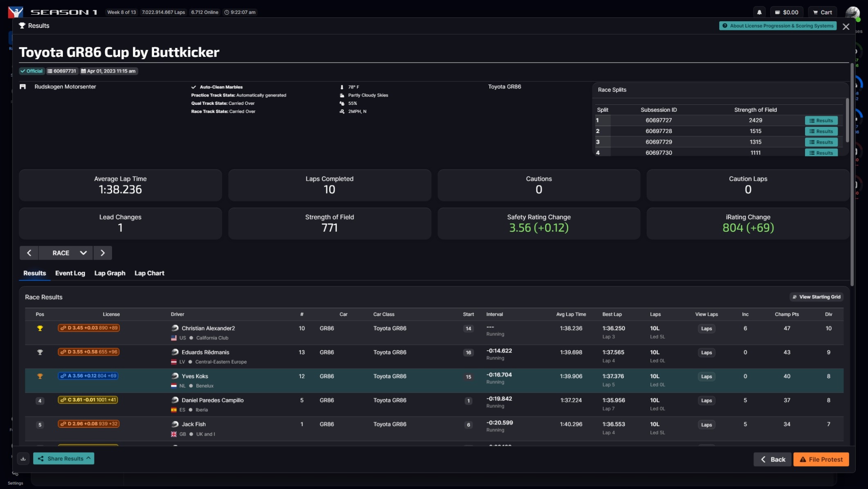Image resolution: width=868 pixels, height=489 pixels.
Task: Click the download results icon
Action: point(23,459)
